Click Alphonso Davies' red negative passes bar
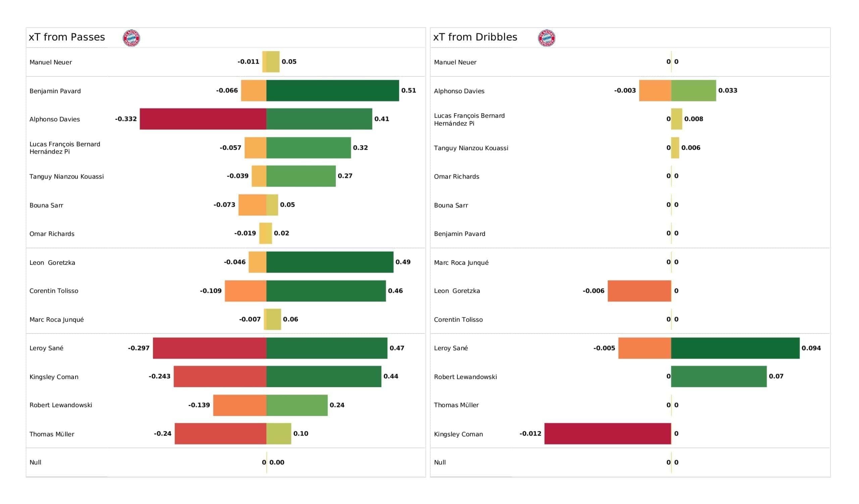The width and height of the screenshot is (859, 504). coord(203,119)
